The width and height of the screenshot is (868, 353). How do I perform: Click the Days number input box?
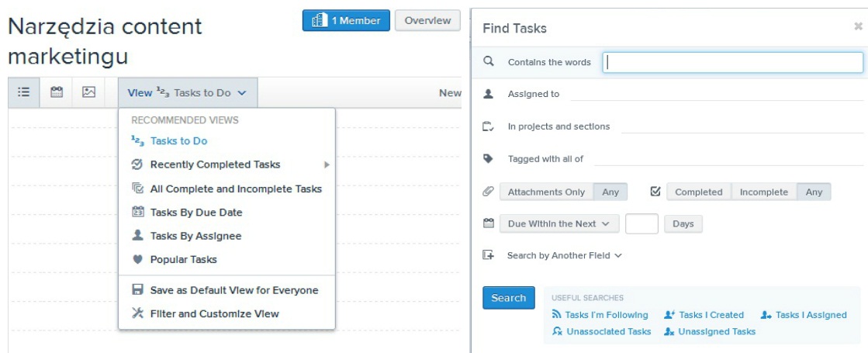[641, 223]
